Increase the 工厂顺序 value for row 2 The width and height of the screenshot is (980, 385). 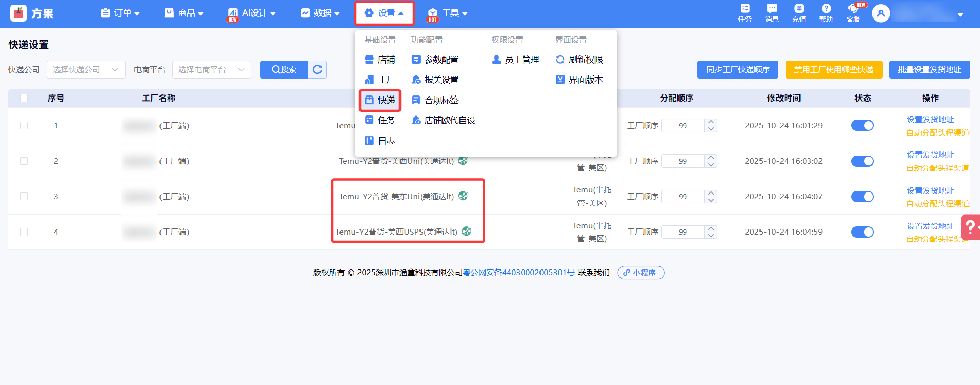coord(711,158)
